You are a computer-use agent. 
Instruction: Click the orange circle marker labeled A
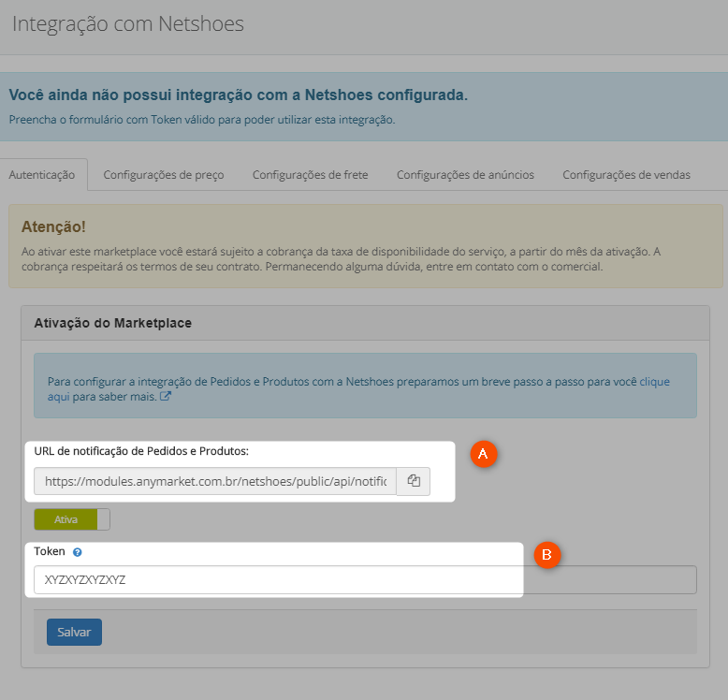[484, 454]
